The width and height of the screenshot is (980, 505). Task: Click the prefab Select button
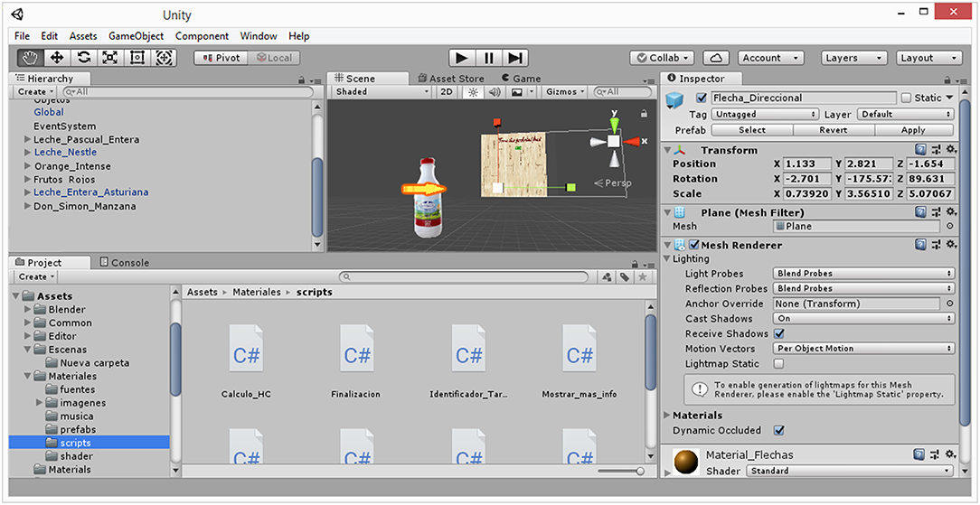point(752,130)
